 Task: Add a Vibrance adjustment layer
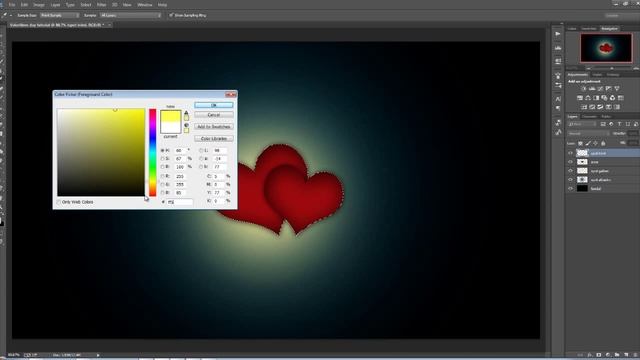pyautogui.click(x=617, y=89)
